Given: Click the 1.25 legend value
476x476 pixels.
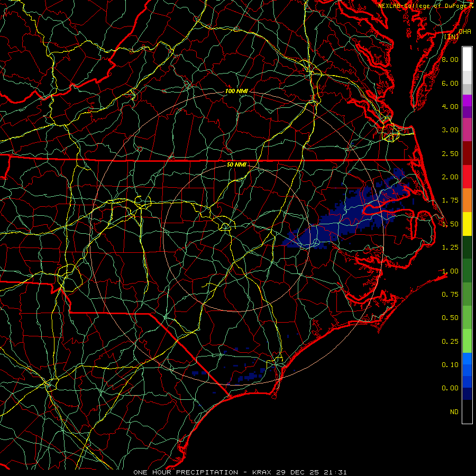Looking at the screenshot, I should [x=450, y=248].
